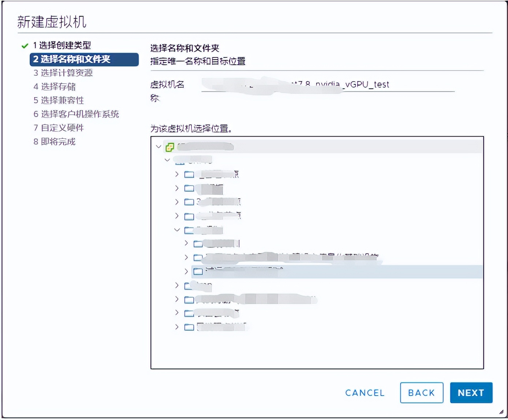Go to step 6 选择客户机操作系统
This screenshot has height=420, width=508.
76,114
